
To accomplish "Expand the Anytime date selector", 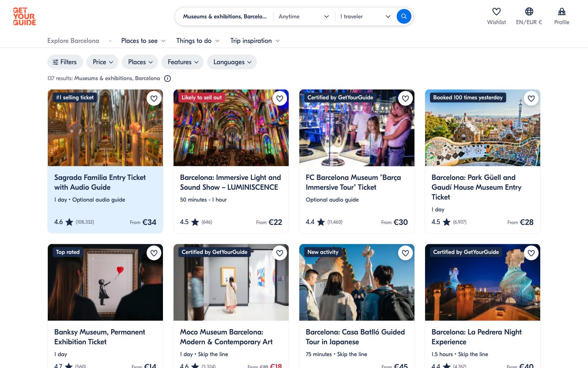I will [x=303, y=17].
